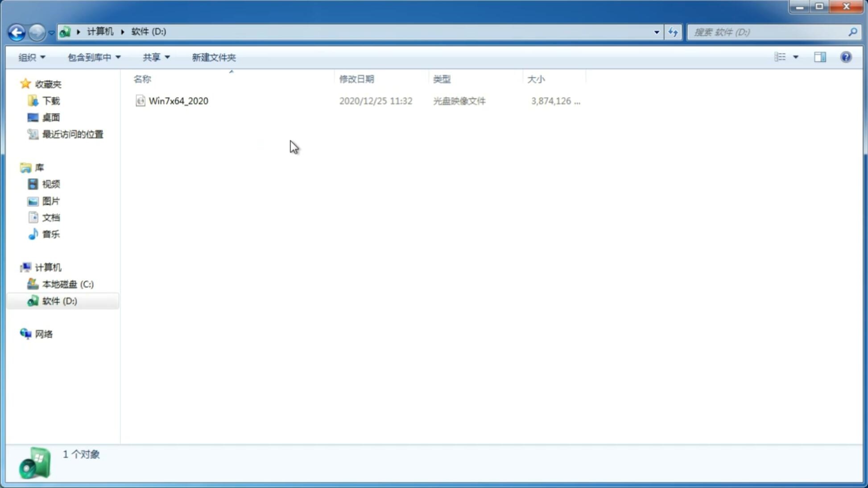
Task: Select 软件 (D:) drive in sidebar
Action: pos(60,300)
